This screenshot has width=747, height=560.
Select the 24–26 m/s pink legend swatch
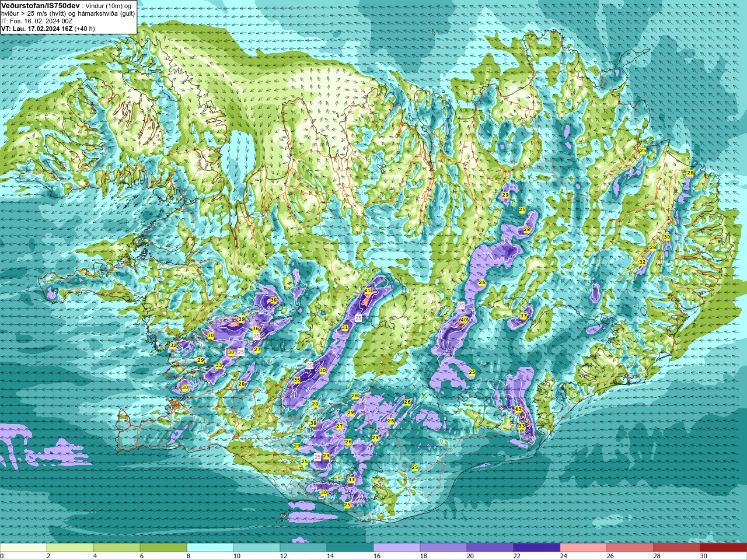(584, 548)
